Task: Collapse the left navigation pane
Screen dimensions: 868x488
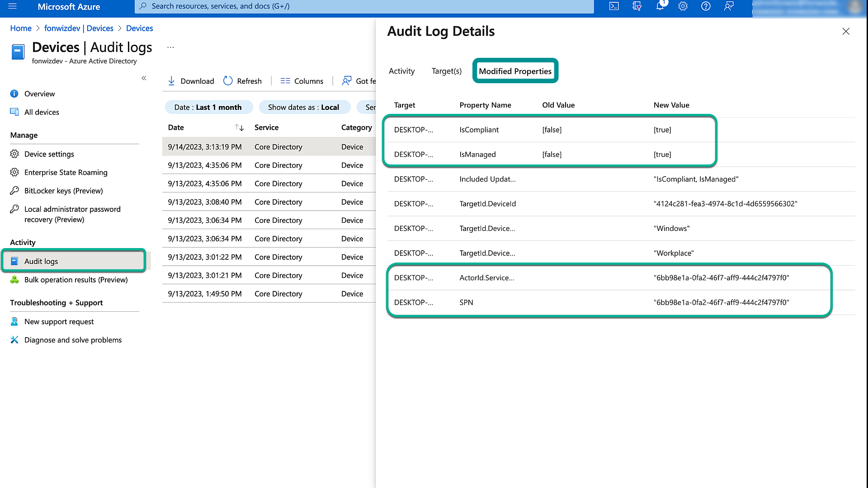Action: pos(144,78)
